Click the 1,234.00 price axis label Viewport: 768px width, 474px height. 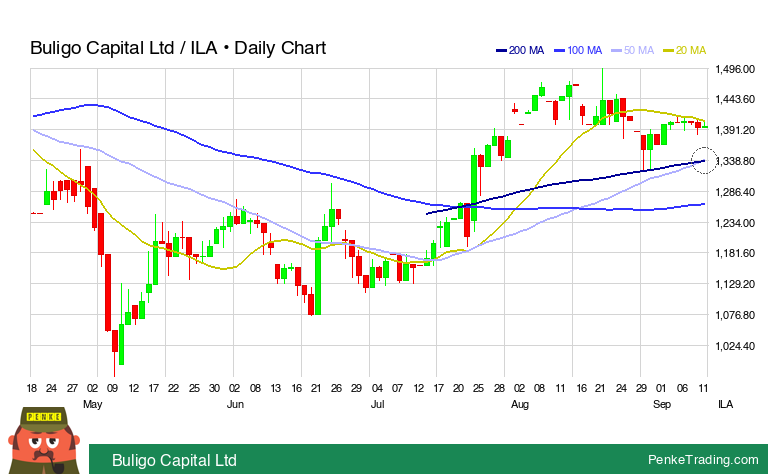735,223
